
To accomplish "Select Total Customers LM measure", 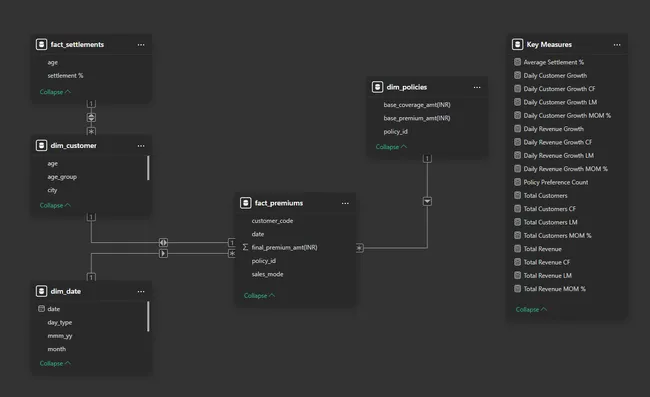I will [551, 222].
